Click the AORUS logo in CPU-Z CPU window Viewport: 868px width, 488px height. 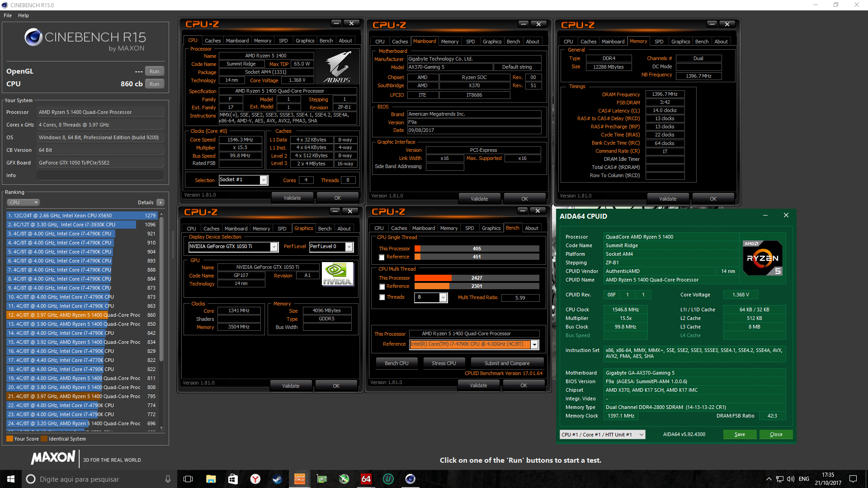coord(338,67)
